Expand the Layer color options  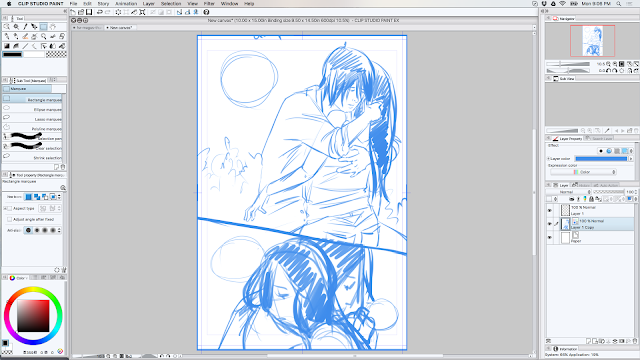click(548, 158)
